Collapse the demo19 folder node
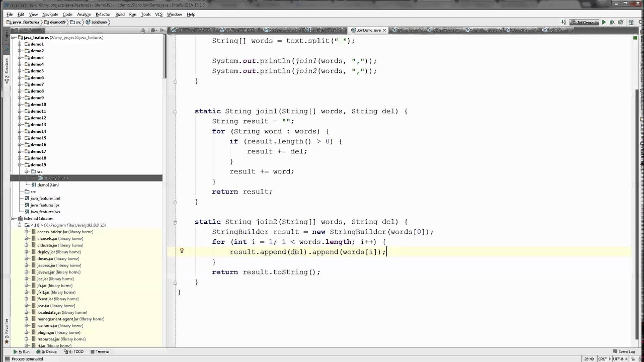Image resolution: width=644 pixels, height=362 pixels. tap(20, 165)
